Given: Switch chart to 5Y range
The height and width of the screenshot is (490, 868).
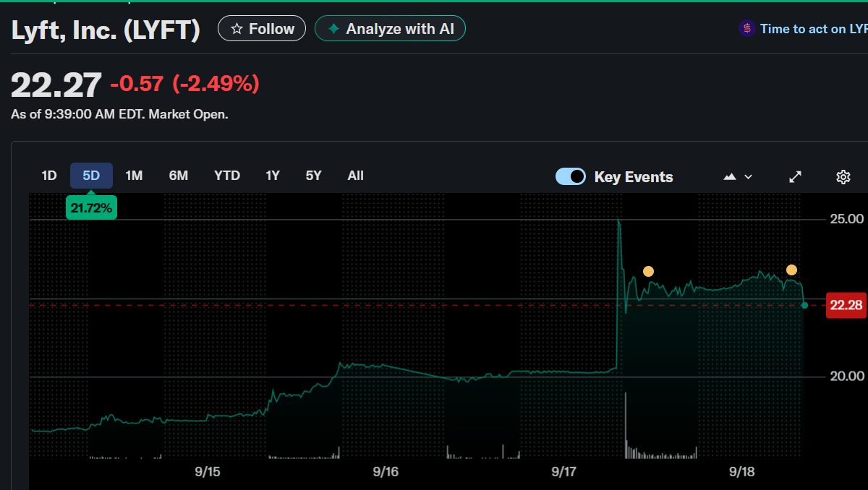Looking at the screenshot, I should point(313,176).
